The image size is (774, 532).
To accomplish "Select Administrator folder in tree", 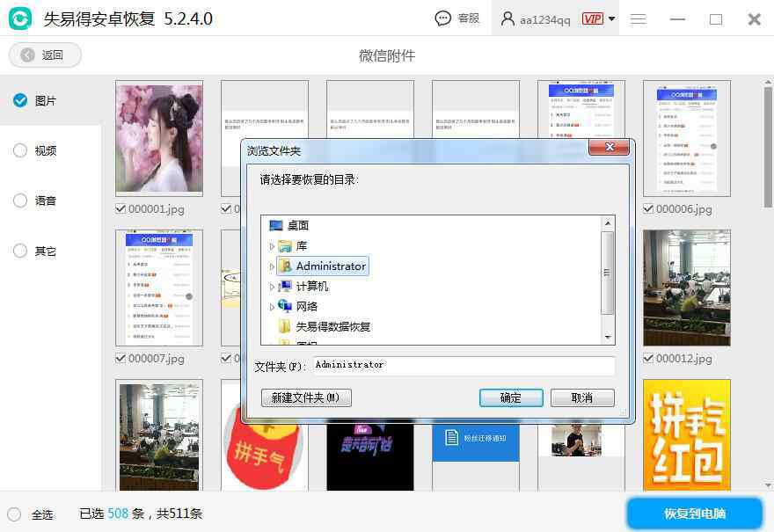I will point(331,266).
